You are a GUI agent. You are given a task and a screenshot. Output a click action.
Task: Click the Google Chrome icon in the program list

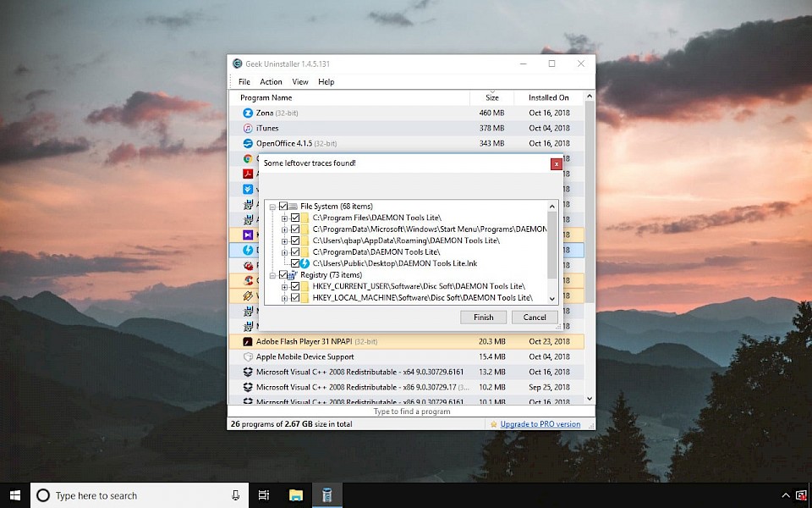point(248,158)
